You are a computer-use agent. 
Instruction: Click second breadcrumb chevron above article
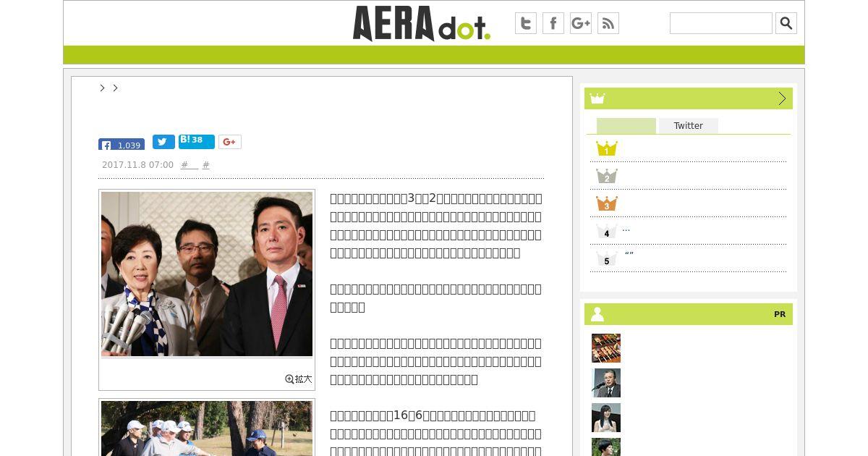click(115, 88)
